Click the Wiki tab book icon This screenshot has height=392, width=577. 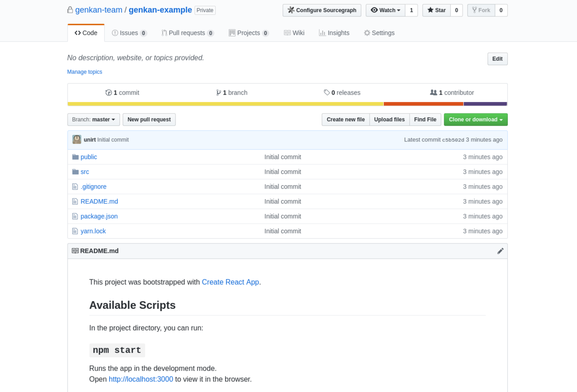tap(287, 33)
